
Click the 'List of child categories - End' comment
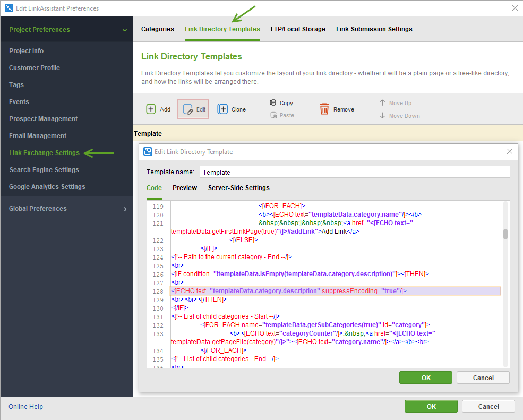coord(225,359)
